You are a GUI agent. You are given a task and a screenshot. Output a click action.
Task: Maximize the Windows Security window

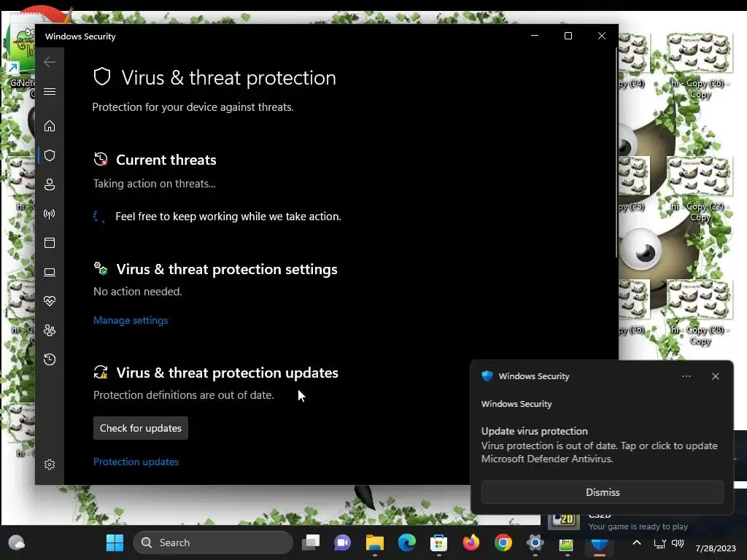pyautogui.click(x=568, y=36)
